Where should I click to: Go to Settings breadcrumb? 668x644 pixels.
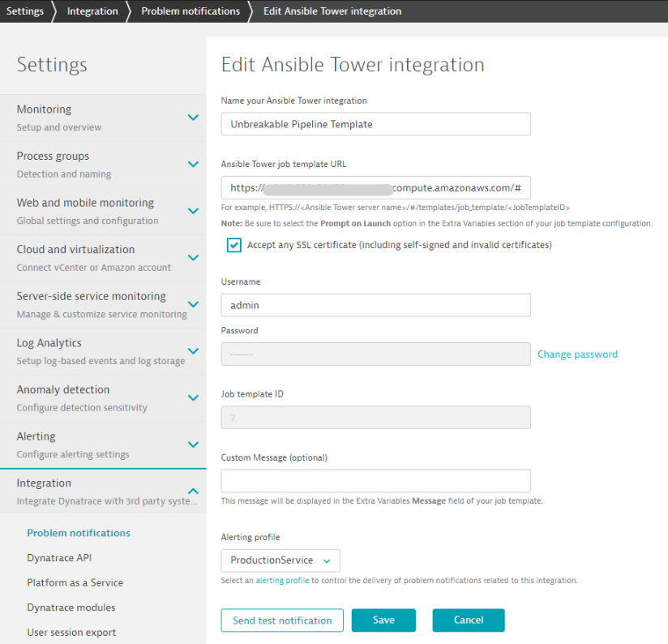tap(24, 11)
